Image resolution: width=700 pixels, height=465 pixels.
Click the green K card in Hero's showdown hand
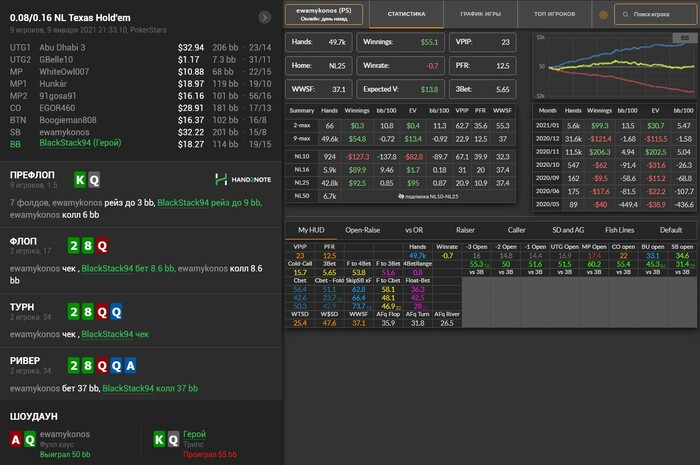[159, 440]
